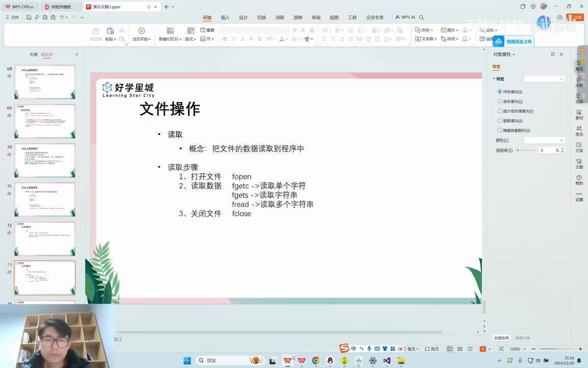Toggle 隐藏背景图形(H) checkbox

pyautogui.click(x=500, y=130)
